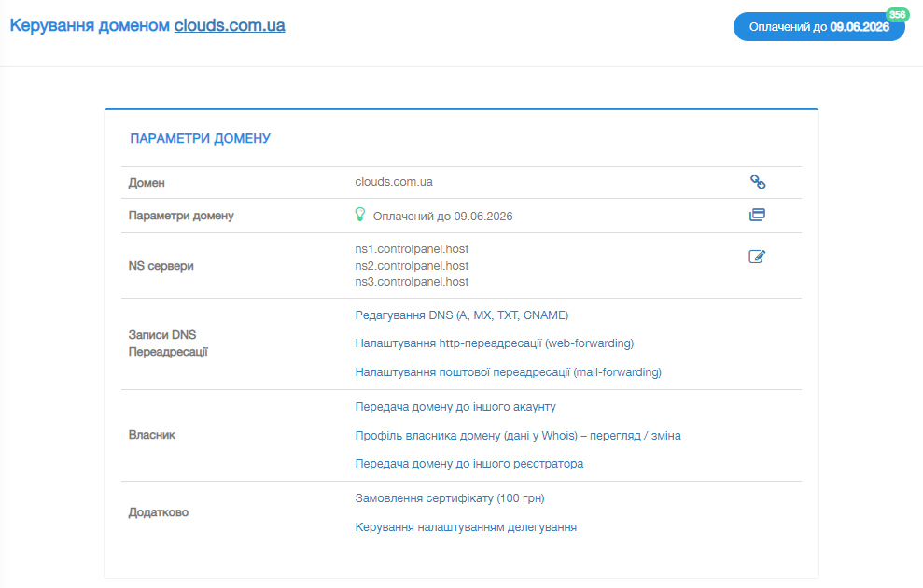Screen dimensions: 923x588
Task: Open Керування налаштуванням делегування
Action: click(466, 527)
